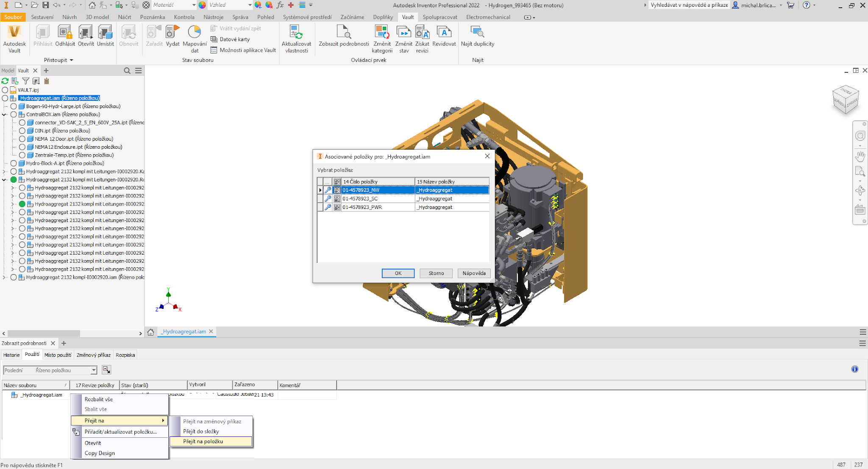The image size is (868, 469).
Task: Switch to the Rozpiska tab
Action: click(x=125, y=355)
